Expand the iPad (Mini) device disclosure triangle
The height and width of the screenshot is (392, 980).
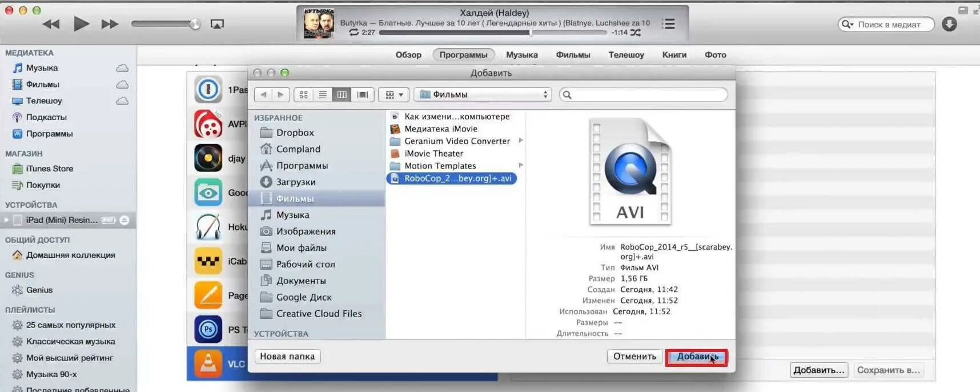6,220
